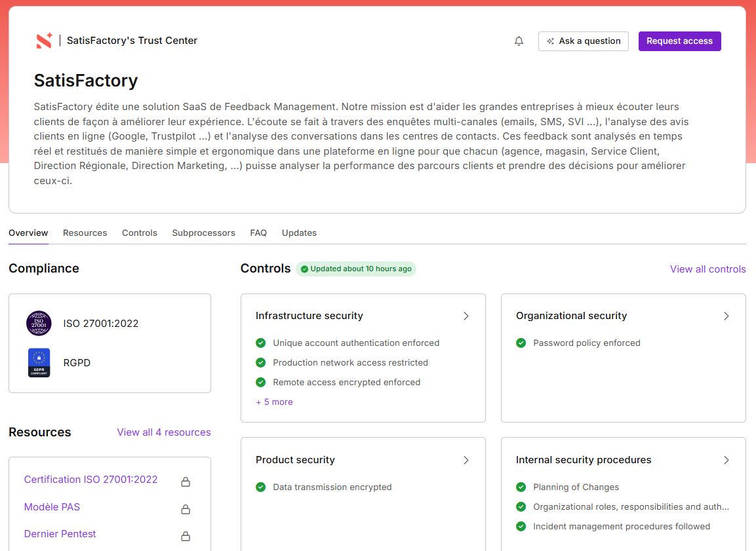Expand the Infrastructure security chevron
The width and height of the screenshot is (756, 551).
click(x=466, y=316)
